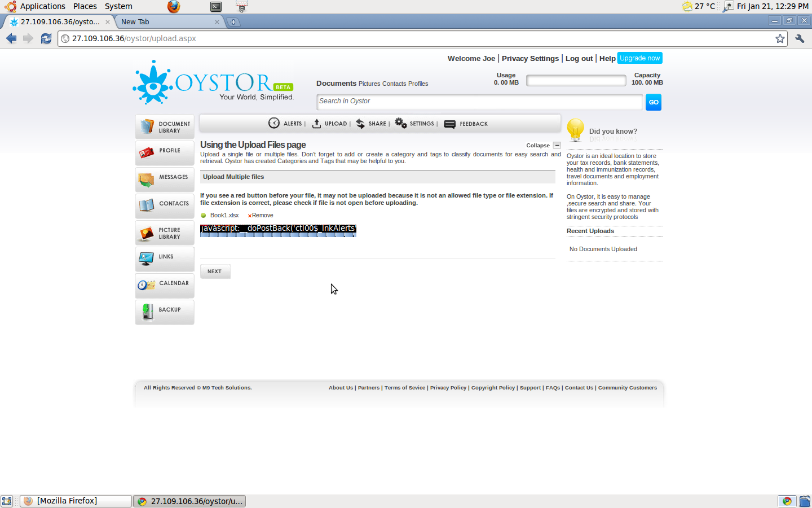This screenshot has width=812, height=508.
Task: Open the Community Customers footer link
Action: [x=628, y=388]
